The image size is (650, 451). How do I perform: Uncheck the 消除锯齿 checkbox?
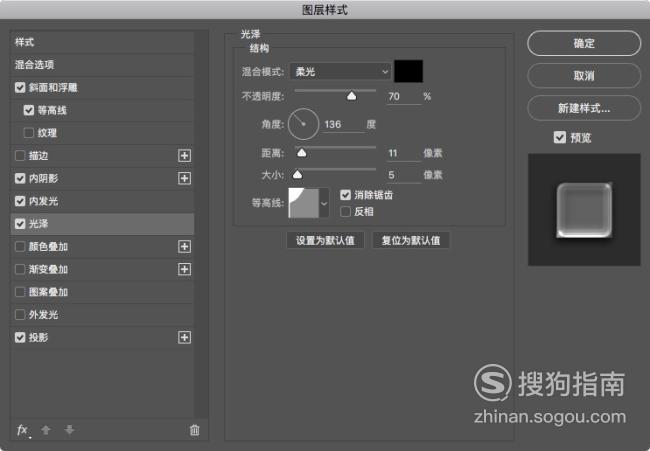(x=345, y=195)
